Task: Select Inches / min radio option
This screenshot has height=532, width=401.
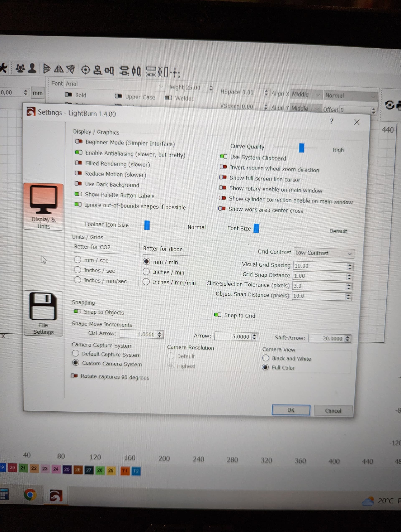Action: pos(146,272)
